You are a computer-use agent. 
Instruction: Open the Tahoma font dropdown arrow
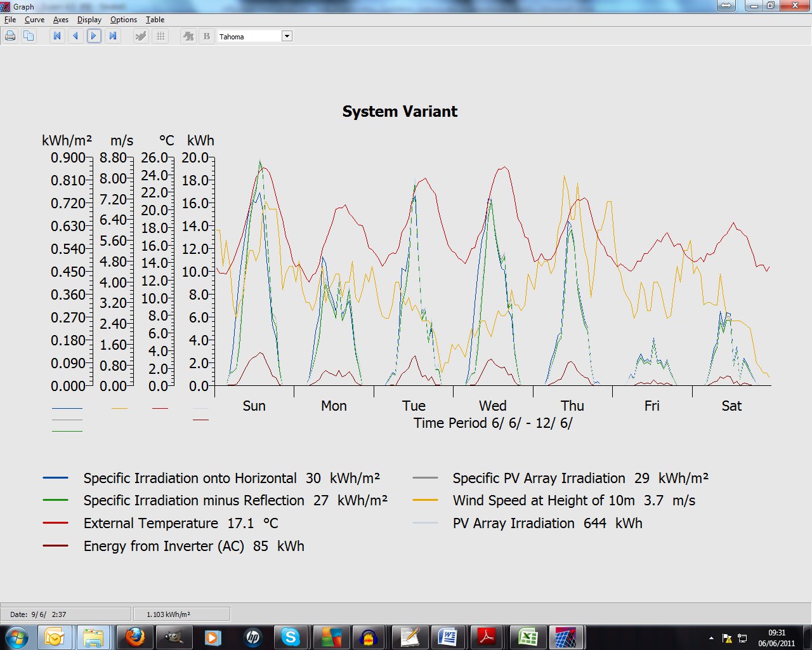coord(287,36)
